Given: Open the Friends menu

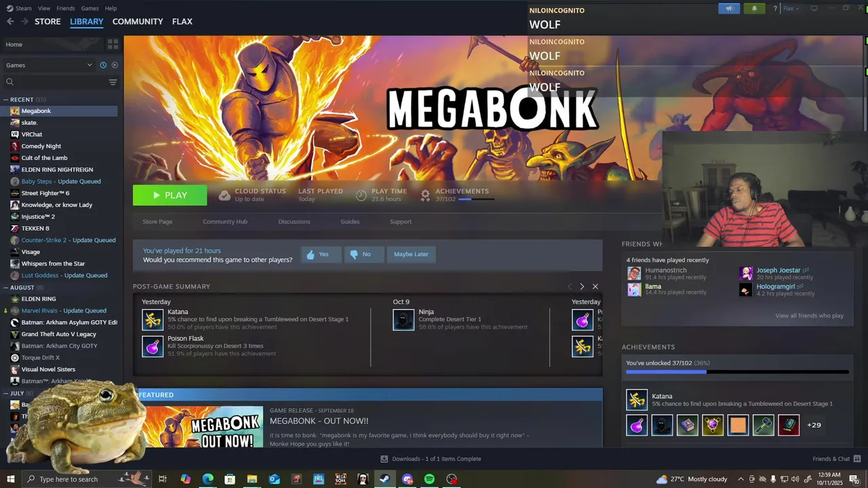Looking at the screenshot, I should point(66,8).
